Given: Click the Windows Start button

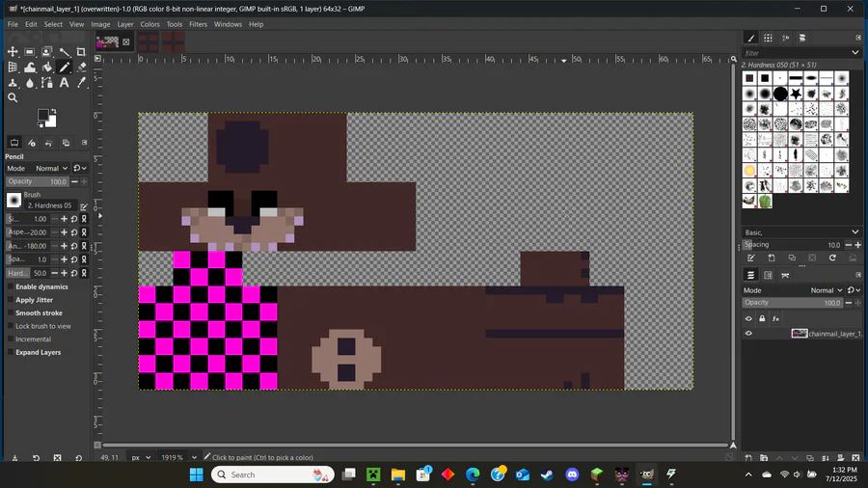Looking at the screenshot, I should [196, 474].
